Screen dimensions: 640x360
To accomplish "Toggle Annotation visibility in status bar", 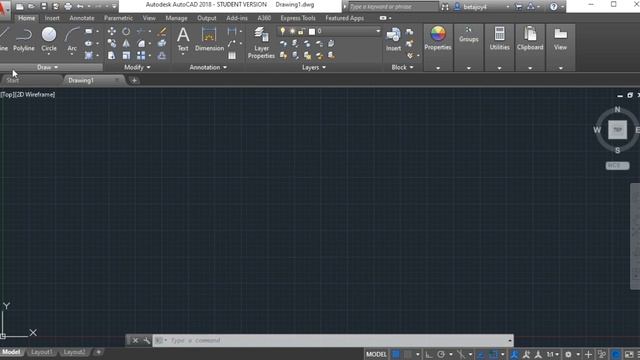I will point(514,354).
